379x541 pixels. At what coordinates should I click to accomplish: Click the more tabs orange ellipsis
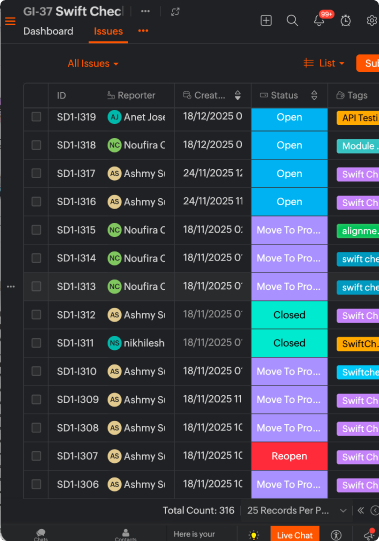(143, 31)
